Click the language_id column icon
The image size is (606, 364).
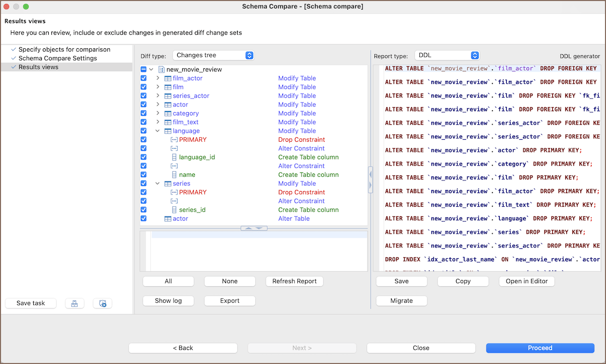[x=174, y=157]
